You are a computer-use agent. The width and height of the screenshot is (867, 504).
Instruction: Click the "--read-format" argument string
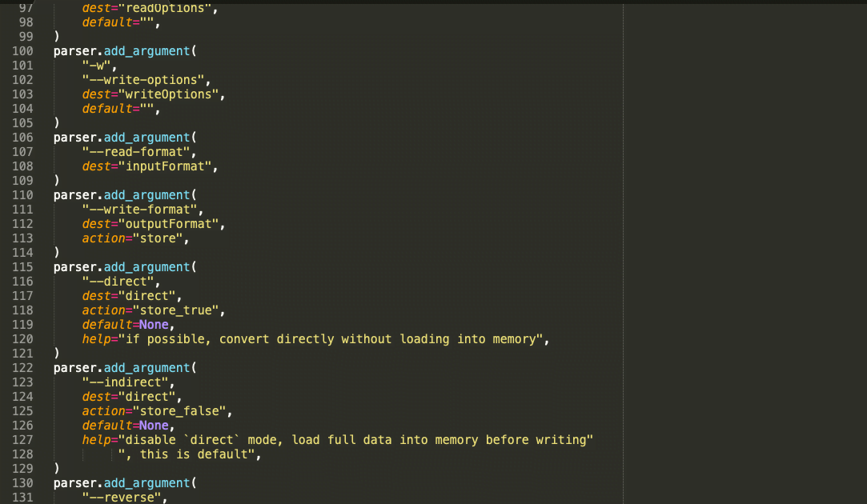point(138,152)
